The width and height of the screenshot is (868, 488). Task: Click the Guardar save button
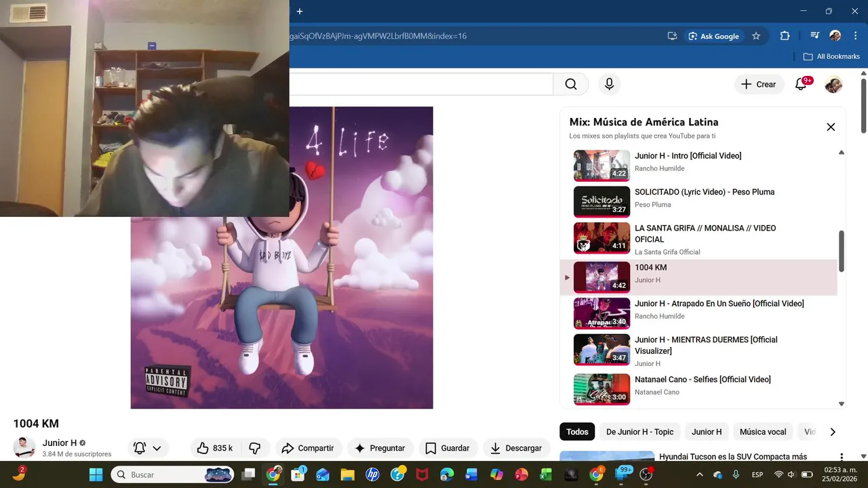tap(448, 448)
